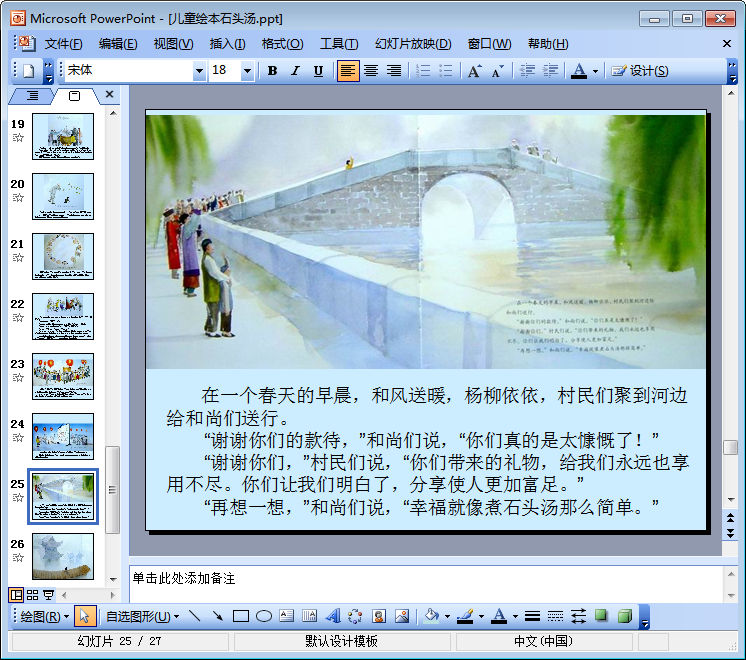
Task: Open line color dropdown arrow
Action: pyautogui.click(x=481, y=617)
